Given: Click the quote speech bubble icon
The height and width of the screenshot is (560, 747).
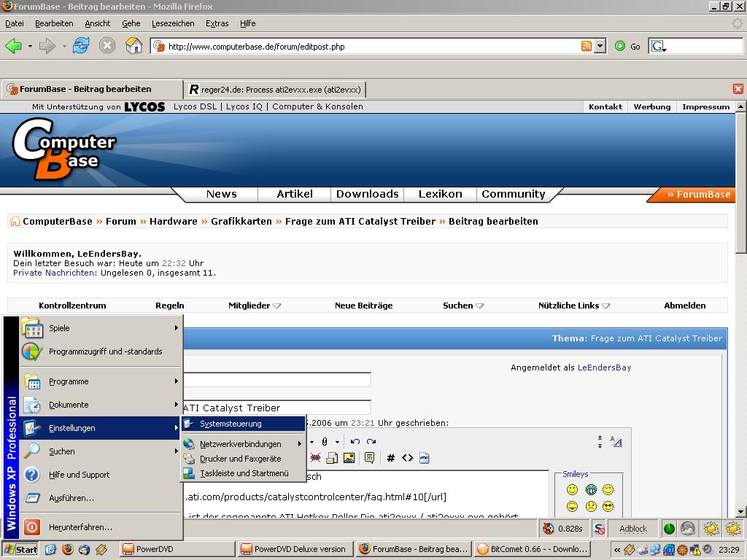Looking at the screenshot, I should click(369, 458).
